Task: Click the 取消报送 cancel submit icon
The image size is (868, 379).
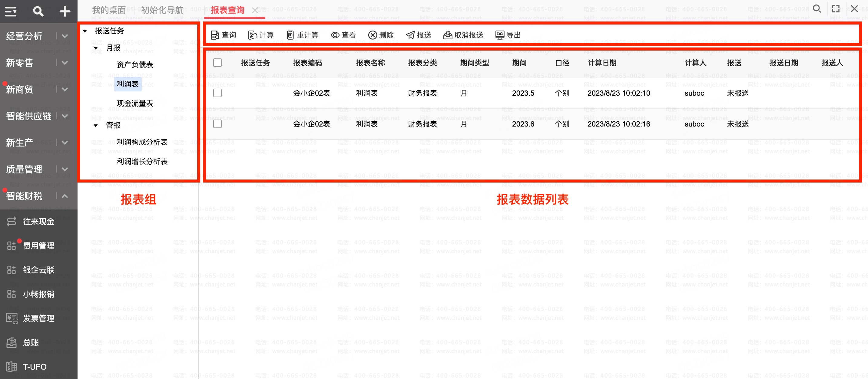Action: [x=448, y=35]
